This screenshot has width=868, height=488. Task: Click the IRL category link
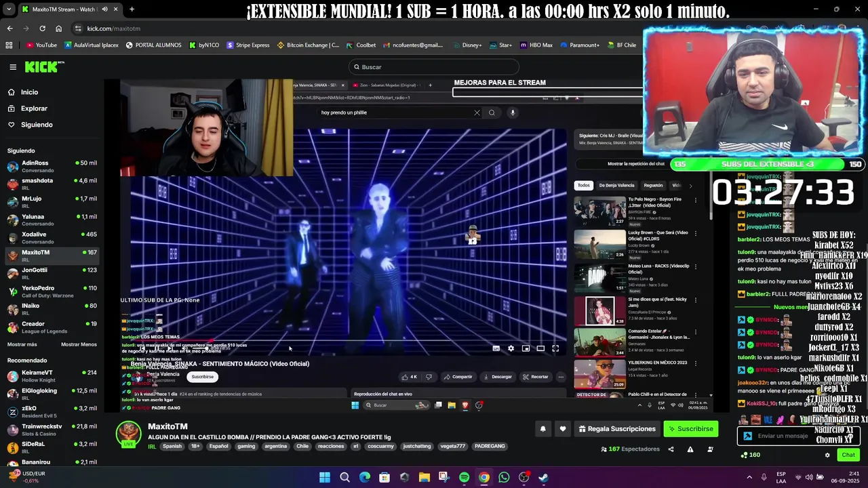coord(152,447)
